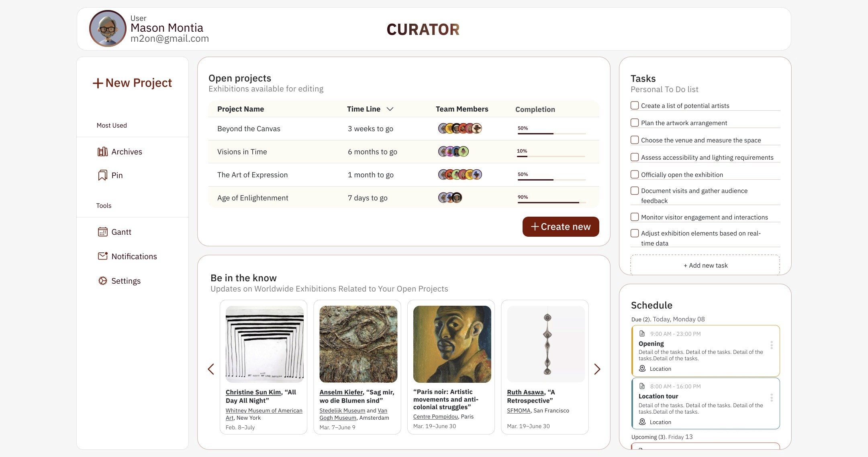Open three-dot menu on Opening event
The image size is (868, 457).
click(772, 345)
